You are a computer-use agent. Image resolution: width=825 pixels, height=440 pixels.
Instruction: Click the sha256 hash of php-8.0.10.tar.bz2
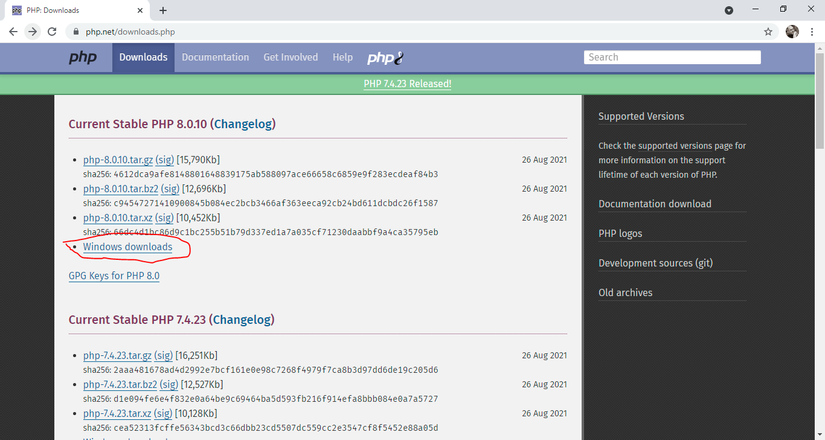tap(276, 203)
